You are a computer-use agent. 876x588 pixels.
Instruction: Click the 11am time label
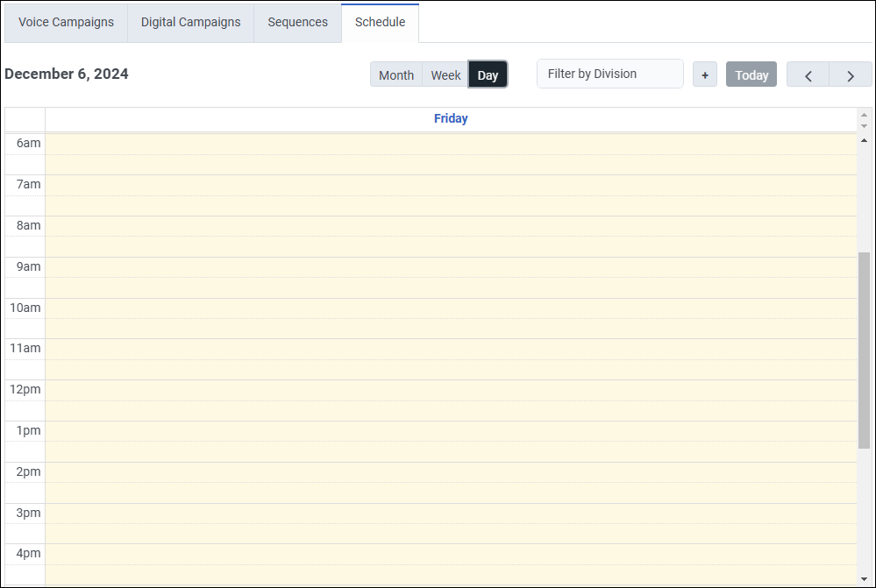click(25, 349)
